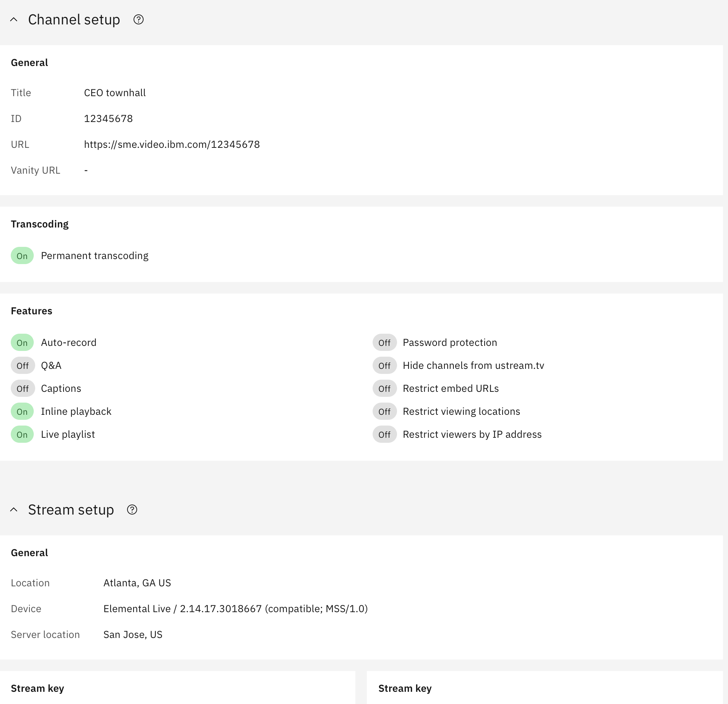The height and width of the screenshot is (704, 728).
Task: Open the Stream setup help icon
Action: point(132,510)
